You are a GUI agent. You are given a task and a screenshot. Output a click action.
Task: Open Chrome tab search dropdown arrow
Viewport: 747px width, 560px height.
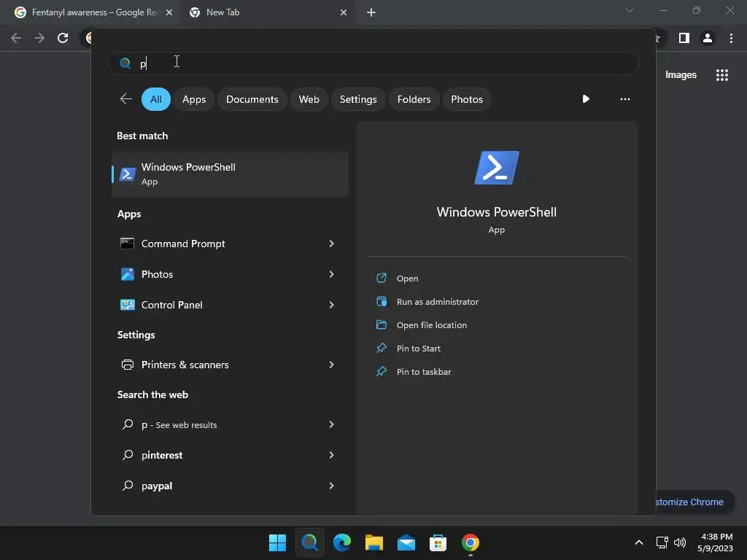click(630, 10)
